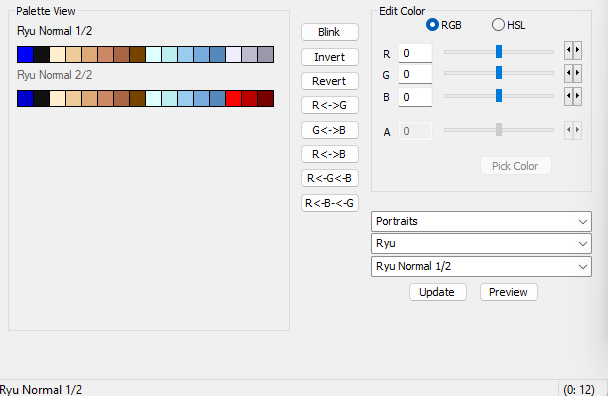The width and height of the screenshot is (608, 396).
Task: Click the Blink button
Action: click(x=330, y=32)
